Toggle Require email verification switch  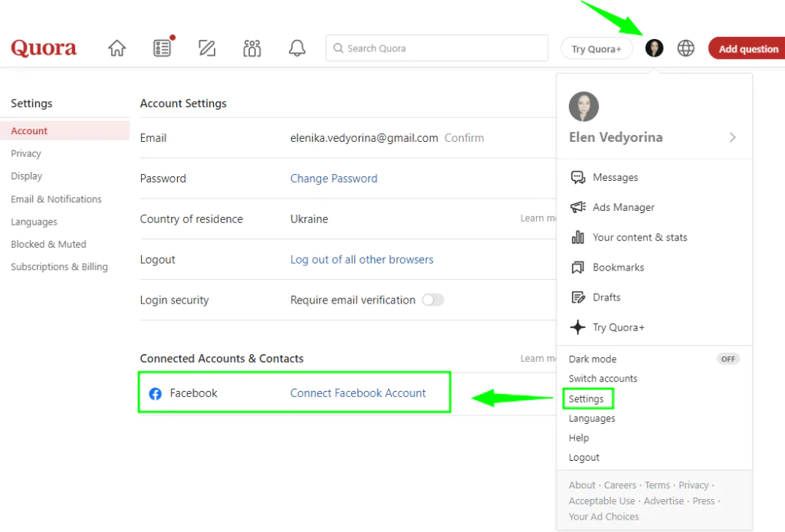[x=432, y=300]
